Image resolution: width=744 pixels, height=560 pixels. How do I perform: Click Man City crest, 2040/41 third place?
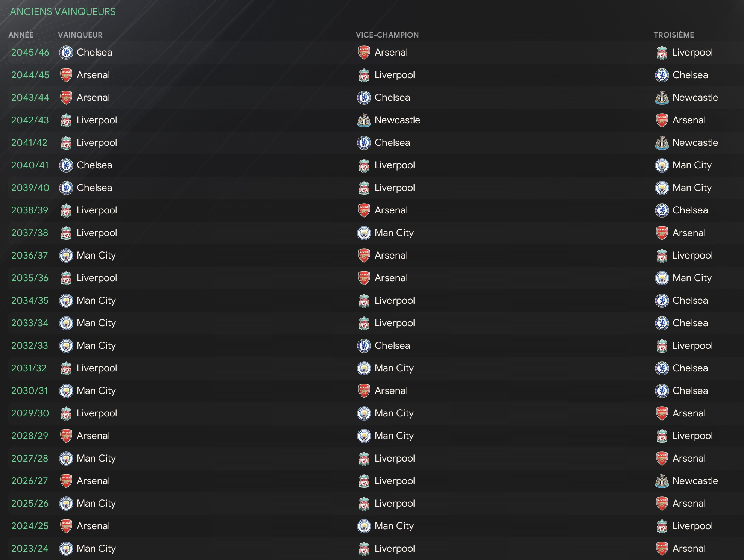[x=662, y=165]
